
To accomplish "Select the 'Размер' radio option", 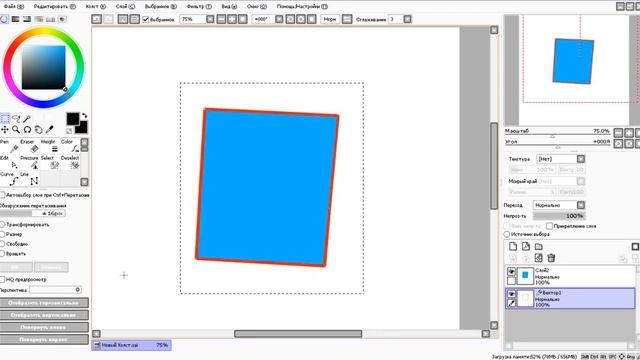I will pos(2,234).
